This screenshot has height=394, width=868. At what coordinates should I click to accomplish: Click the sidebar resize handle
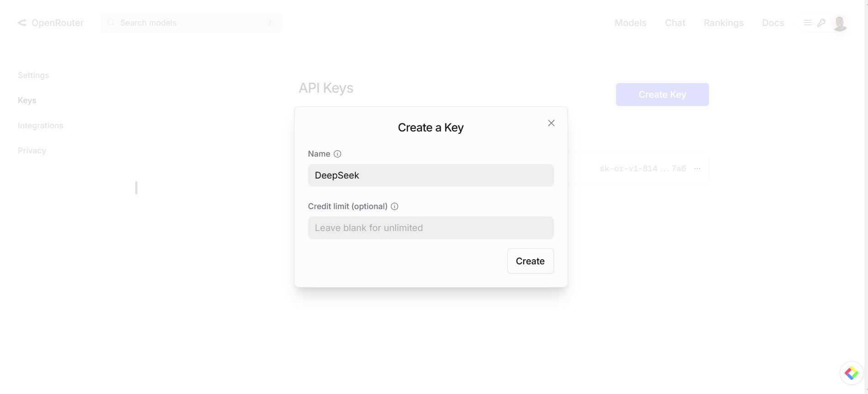tap(136, 188)
